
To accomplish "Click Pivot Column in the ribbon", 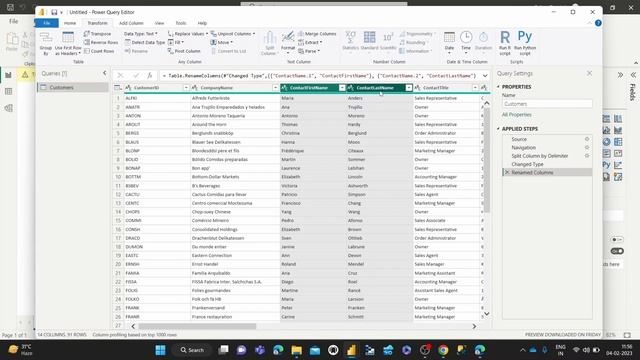I will (x=184, y=51).
